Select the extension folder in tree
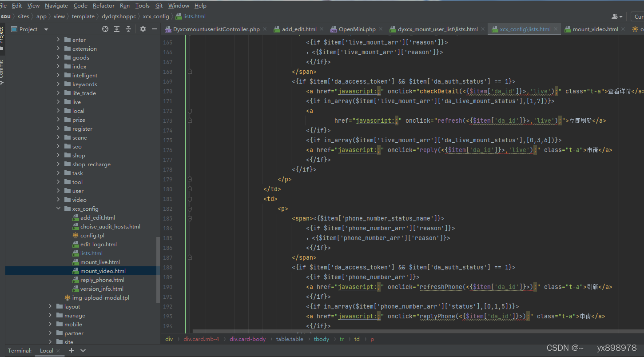Viewport: 644px width, 357px height. (84, 48)
